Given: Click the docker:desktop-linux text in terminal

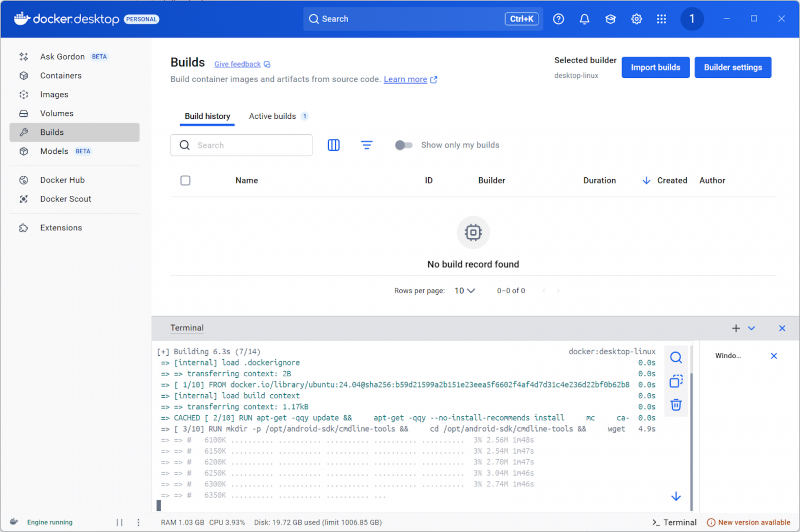Looking at the screenshot, I should (x=612, y=352).
